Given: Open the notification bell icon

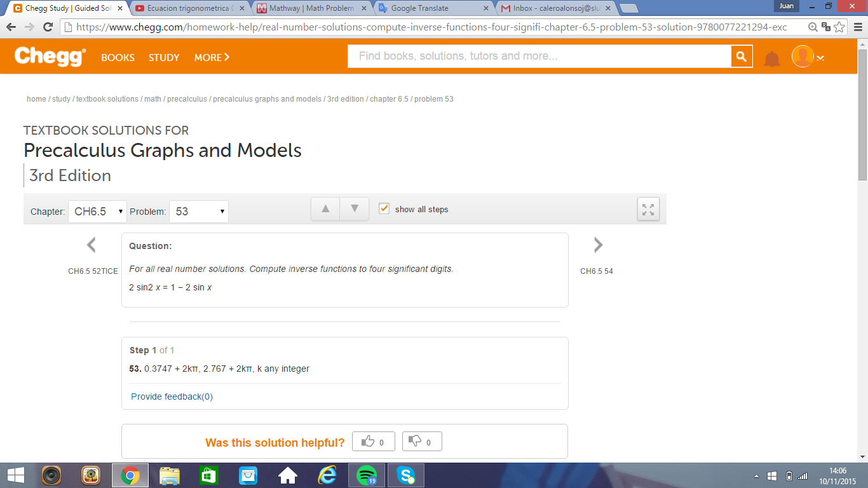Looking at the screenshot, I should click(772, 56).
